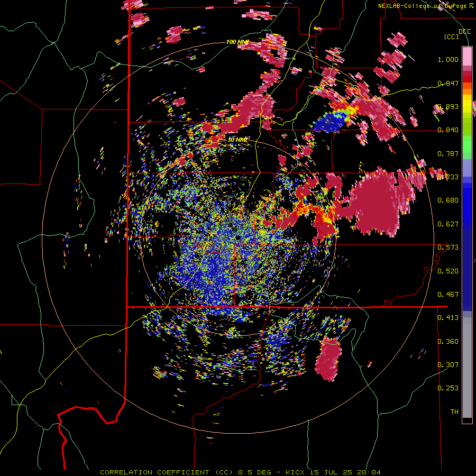Click the [CC] legend label
The height and width of the screenshot is (476, 476).
point(452,36)
